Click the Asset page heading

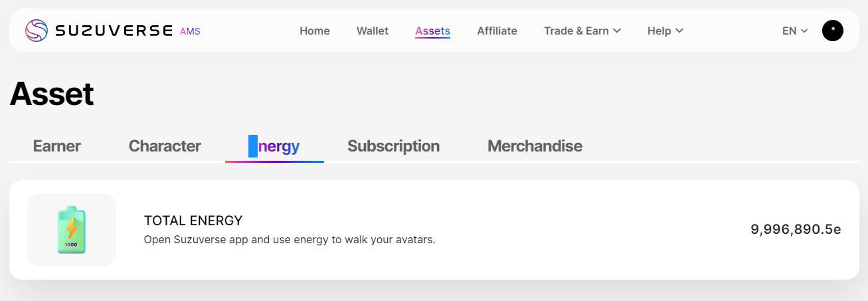(x=52, y=94)
